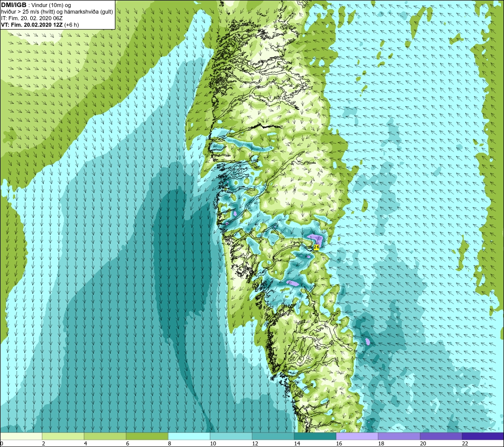Click the scale label '14'
The width and height of the screenshot is (504, 447).
[297, 443]
